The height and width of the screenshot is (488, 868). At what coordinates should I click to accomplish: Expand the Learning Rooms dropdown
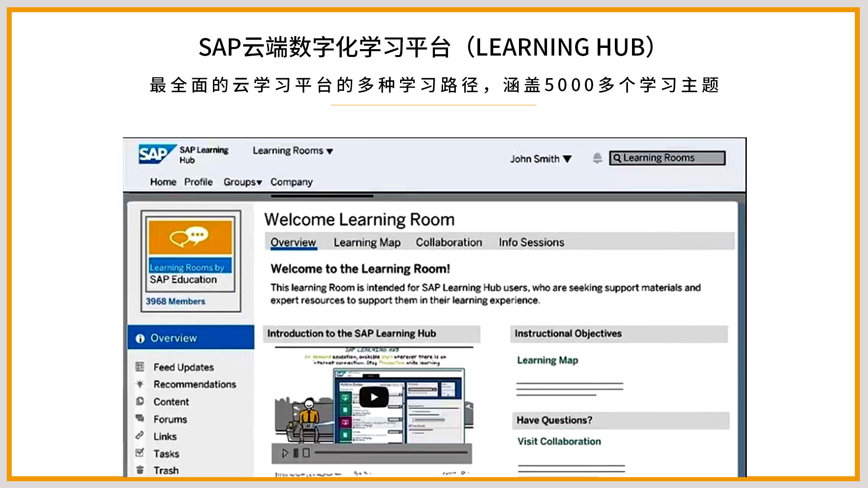[x=292, y=151]
